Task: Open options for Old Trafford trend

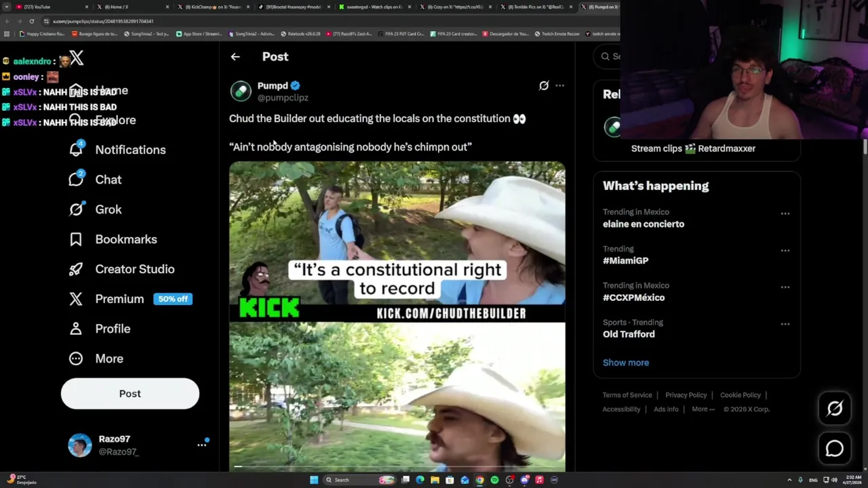Action: click(x=785, y=324)
